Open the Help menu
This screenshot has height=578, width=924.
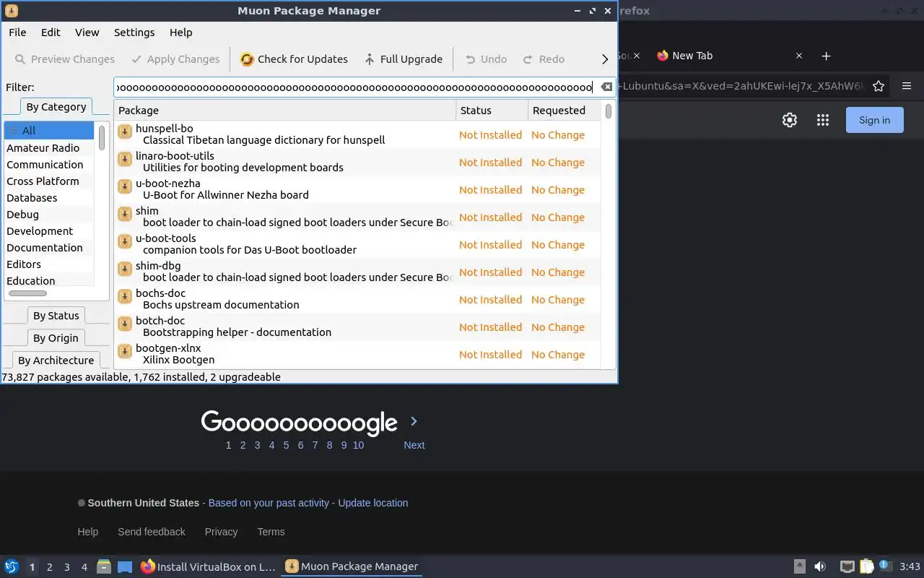(x=181, y=33)
